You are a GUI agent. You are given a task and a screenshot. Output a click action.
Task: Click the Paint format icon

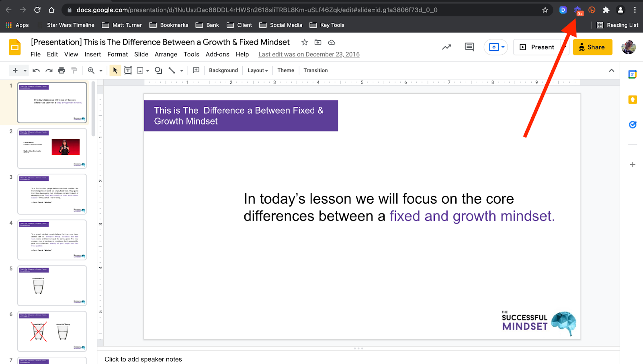coord(74,70)
